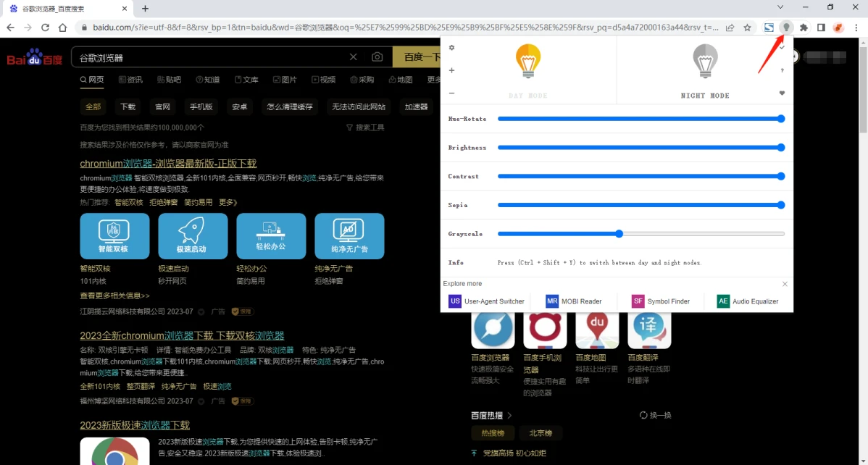Open the browser home page
Image resolution: width=868 pixels, height=465 pixels.
point(62,28)
